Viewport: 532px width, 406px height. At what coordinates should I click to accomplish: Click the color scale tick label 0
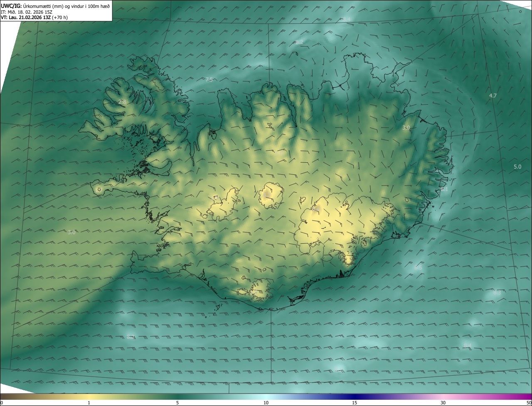coord(2,403)
